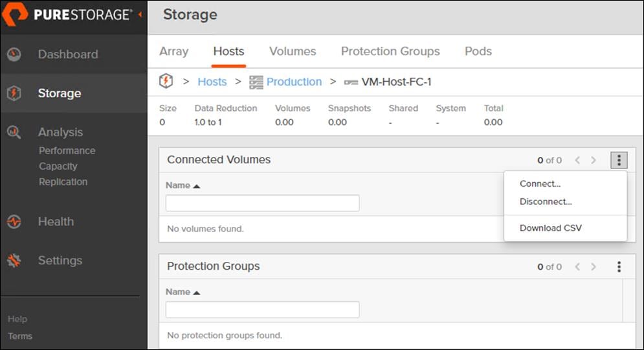Select the Hosts tab
Image resolution: width=644 pixels, height=350 pixels.
pos(228,51)
